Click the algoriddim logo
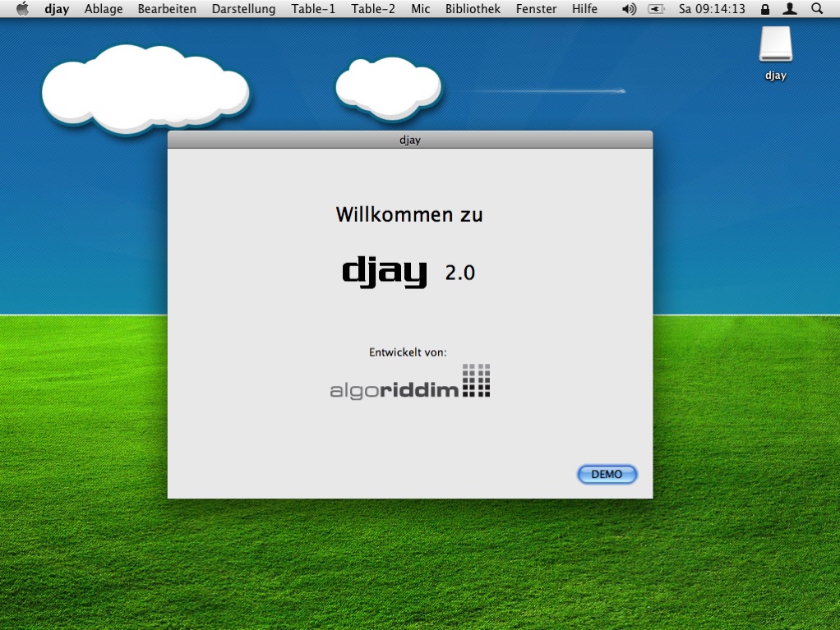The width and height of the screenshot is (840, 630). [410, 382]
